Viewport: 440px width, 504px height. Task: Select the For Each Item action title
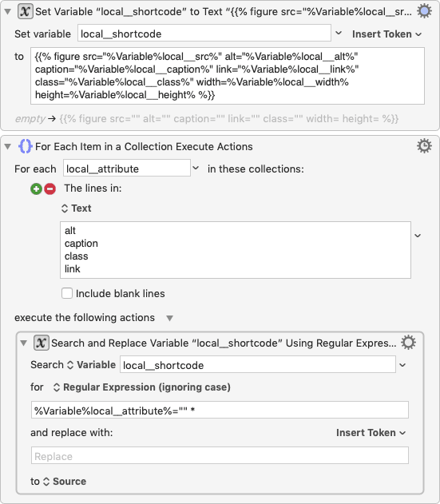coord(144,147)
